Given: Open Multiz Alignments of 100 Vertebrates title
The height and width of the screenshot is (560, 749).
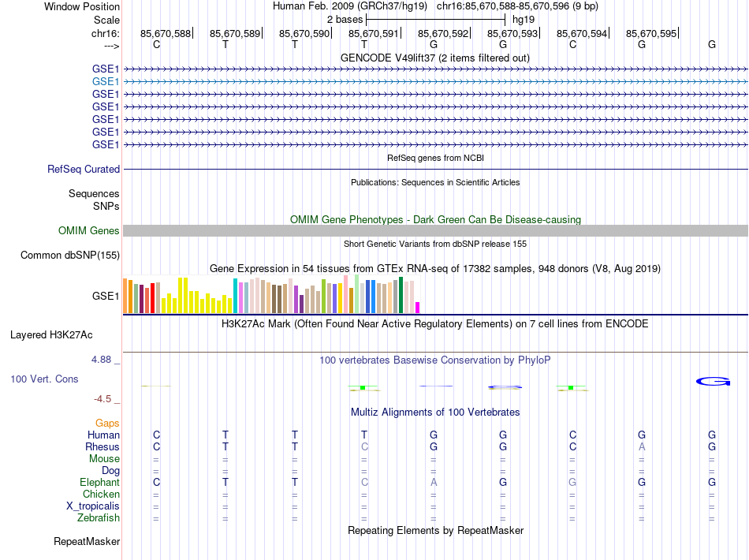Looking at the screenshot, I should click(x=434, y=412).
